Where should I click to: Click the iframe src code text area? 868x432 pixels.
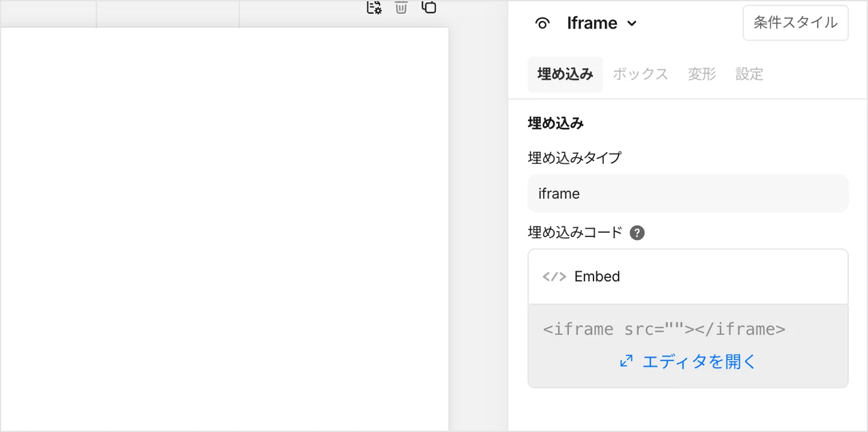click(664, 328)
